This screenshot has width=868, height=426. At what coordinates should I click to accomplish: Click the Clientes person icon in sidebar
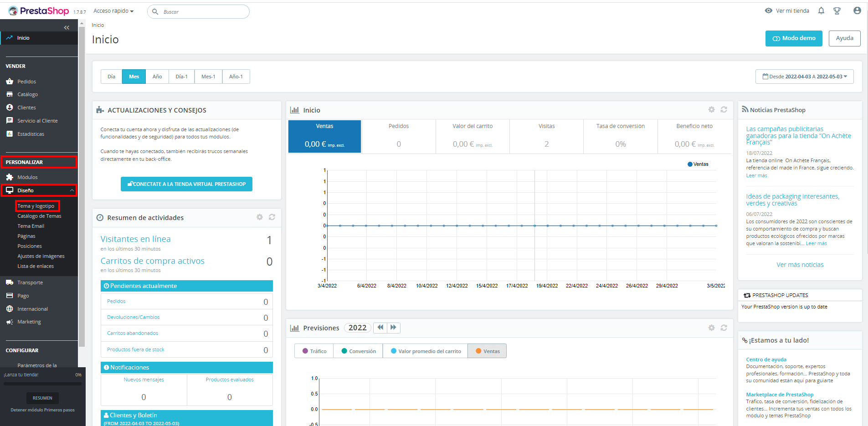click(10, 108)
